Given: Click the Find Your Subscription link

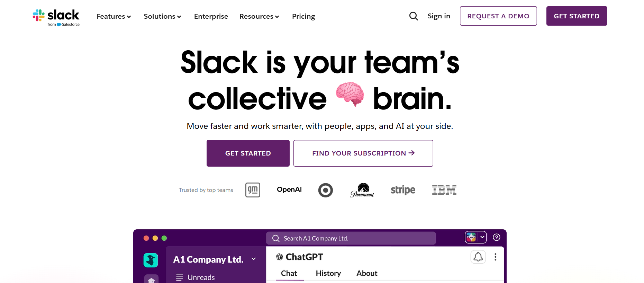Looking at the screenshot, I should coord(363,153).
